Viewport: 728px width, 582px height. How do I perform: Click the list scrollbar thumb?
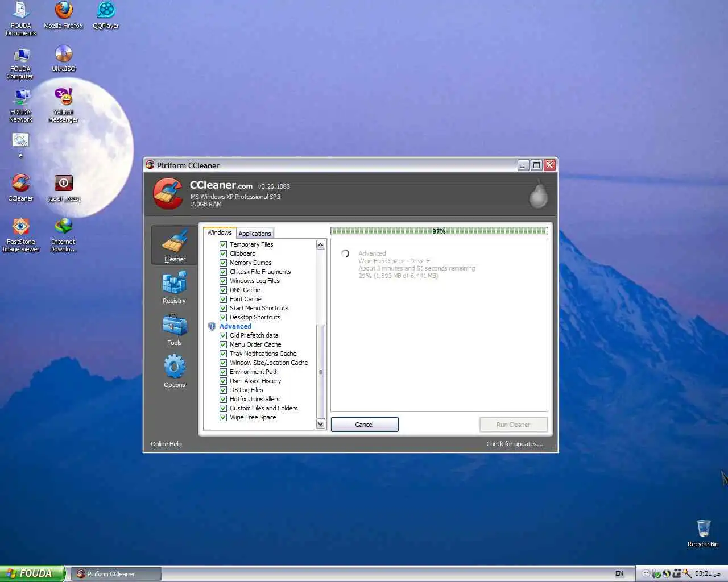click(x=320, y=372)
